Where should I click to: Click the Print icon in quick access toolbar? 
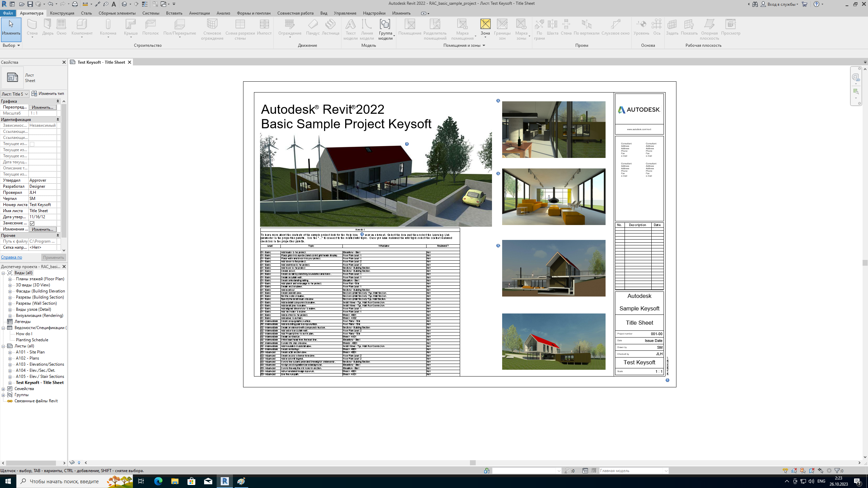pyautogui.click(x=75, y=4)
